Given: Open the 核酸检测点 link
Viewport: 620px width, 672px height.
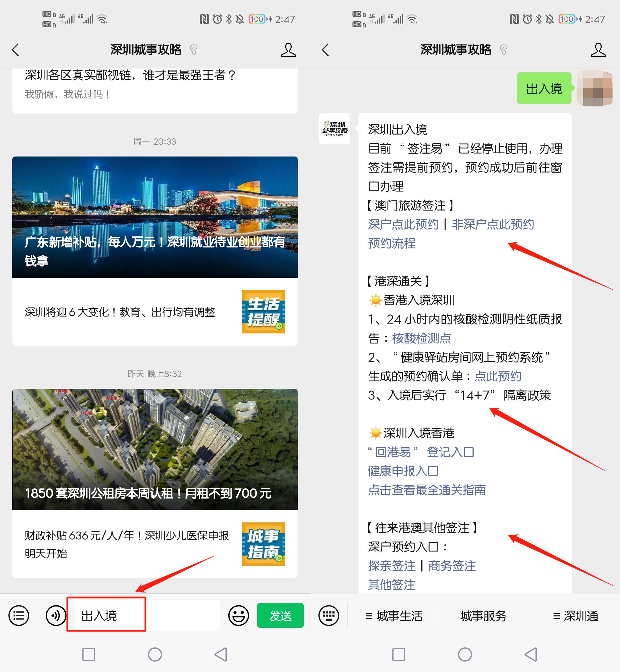Looking at the screenshot, I should coord(422,339).
